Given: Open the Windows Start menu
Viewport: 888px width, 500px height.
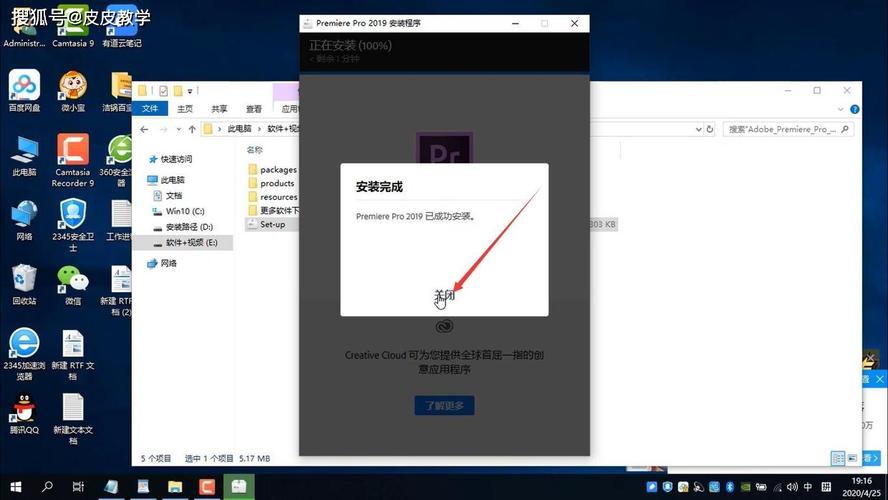Looking at the screenshot, I should pos(16,486).
